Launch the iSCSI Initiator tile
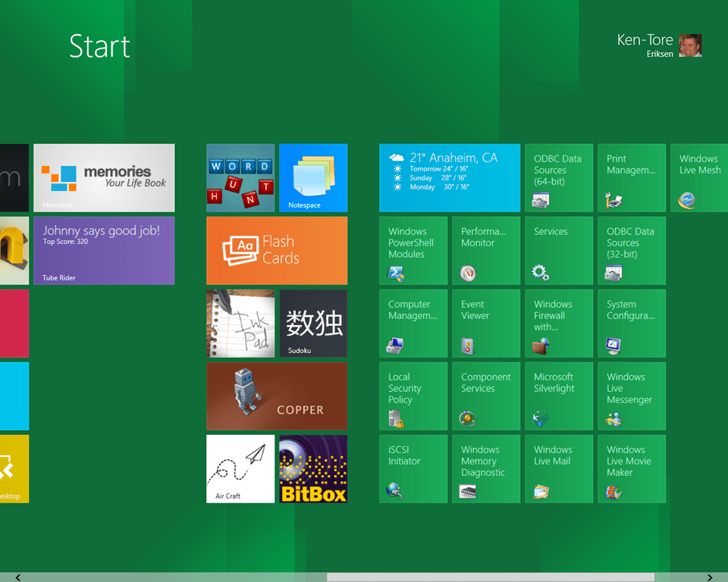Viewport: 728px width, 582px height. point(413,469)
